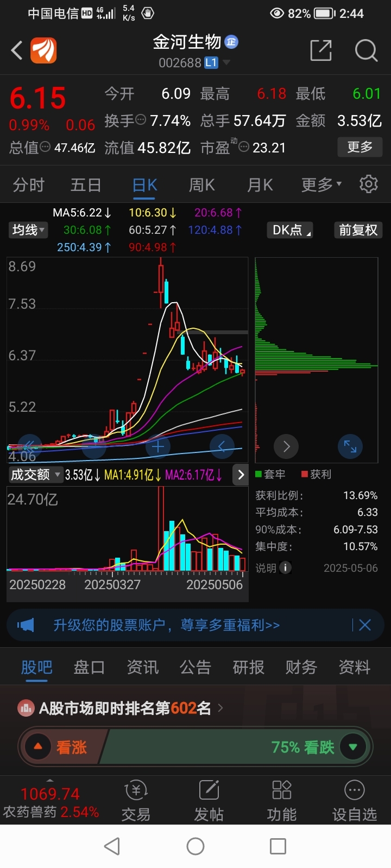Open the 成交额 indicator dropdown
The width and height of the screenshot is (391, 868).
35,475
